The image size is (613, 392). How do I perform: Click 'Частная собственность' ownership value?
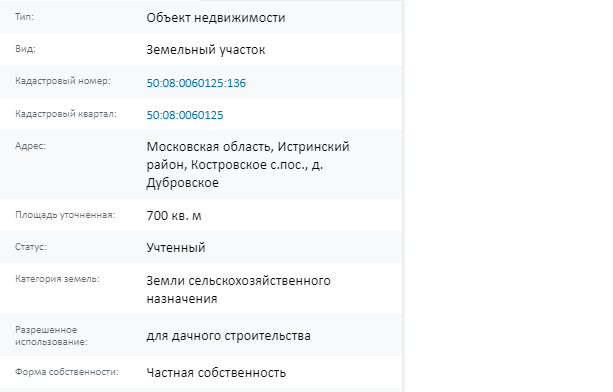(x=216, y=373)
